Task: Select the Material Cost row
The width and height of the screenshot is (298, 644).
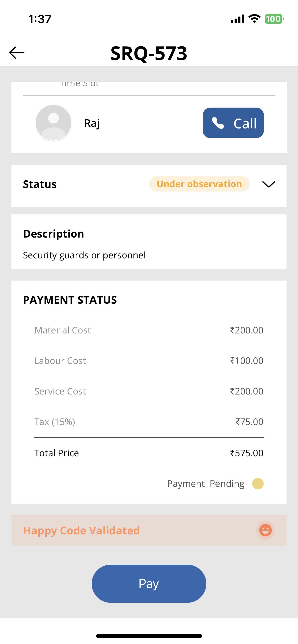Action: pyautogui.click(x=149, y=330)
